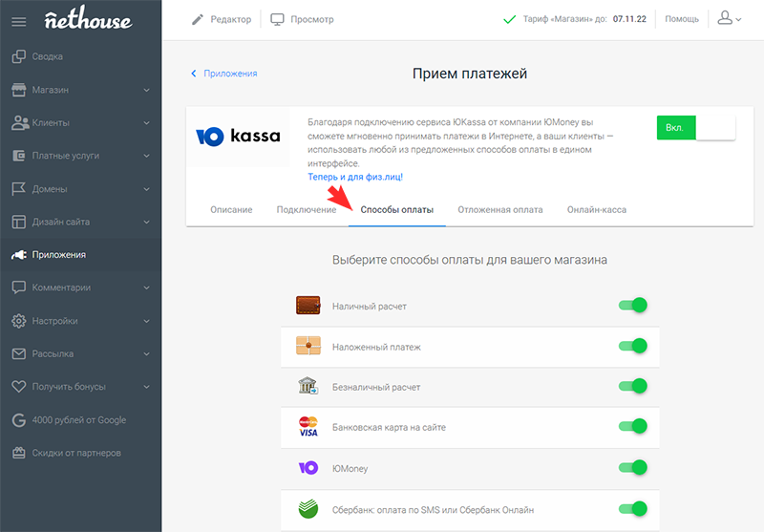Toggle ЮMoney payment method switch

pos(632,468)
